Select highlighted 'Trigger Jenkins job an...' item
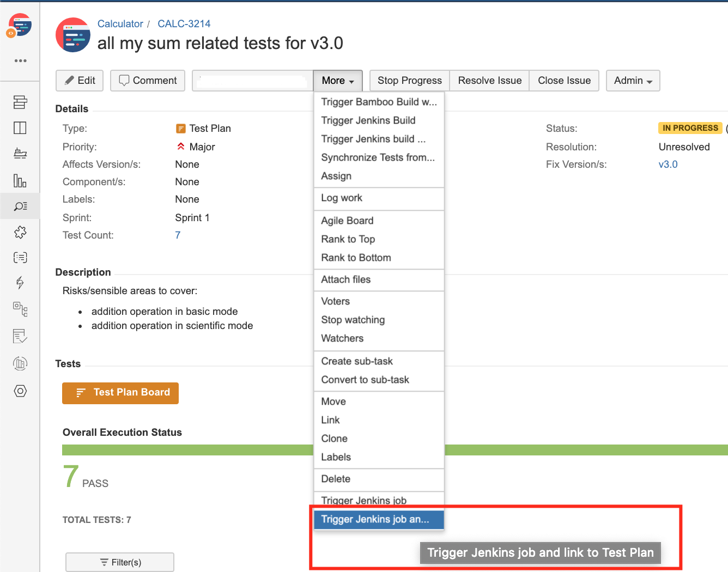 (379, 519)
